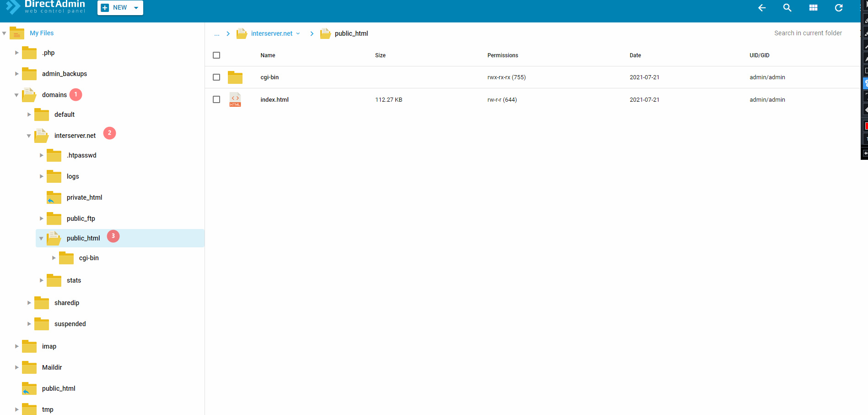Click the refresh icon in header
This screenshot has height=415, width=868.
[839, 8]
